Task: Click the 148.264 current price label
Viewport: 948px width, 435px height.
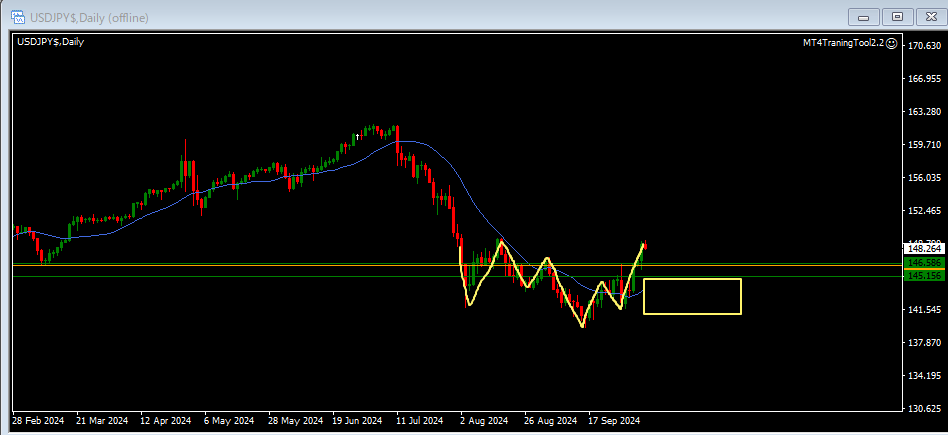Action: pyautogui.click(x=923, y=248)
